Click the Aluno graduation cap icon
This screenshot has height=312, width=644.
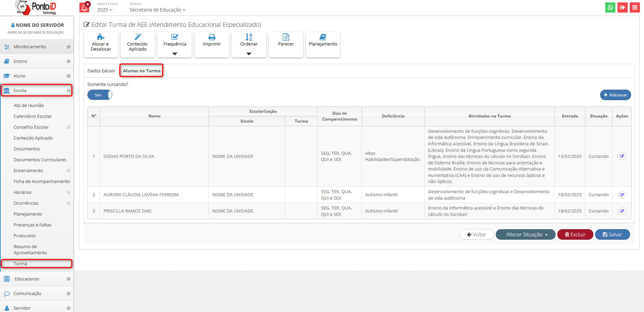click(7, 76)
